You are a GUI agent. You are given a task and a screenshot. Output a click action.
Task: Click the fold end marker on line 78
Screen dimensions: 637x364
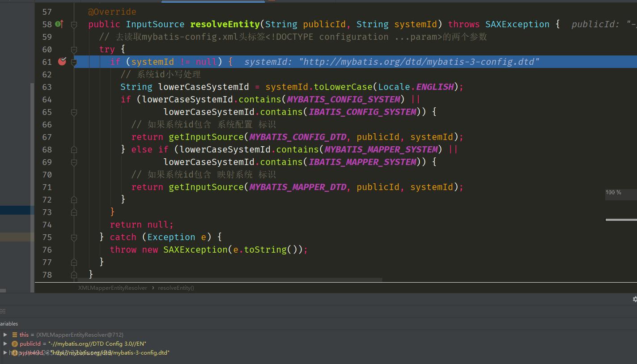click(x=74, y=275)
